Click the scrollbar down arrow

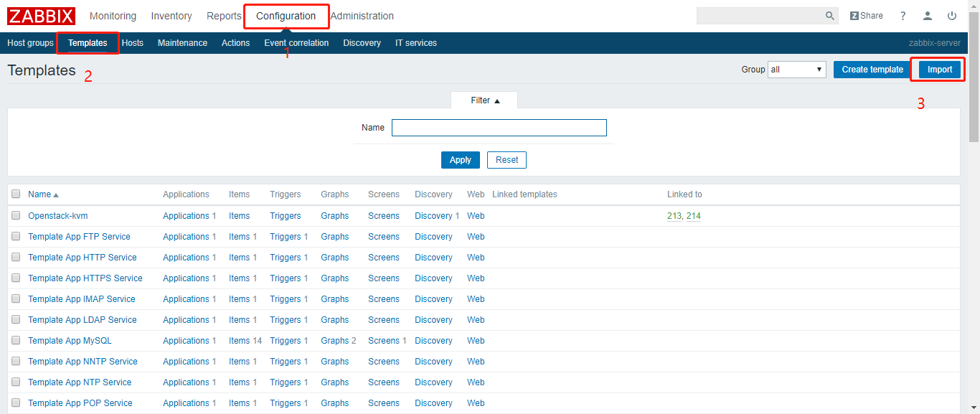(x=974, y=407)
